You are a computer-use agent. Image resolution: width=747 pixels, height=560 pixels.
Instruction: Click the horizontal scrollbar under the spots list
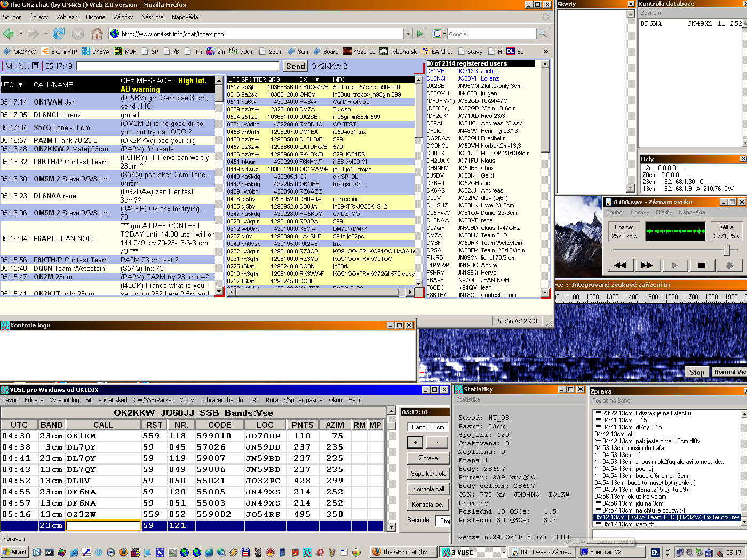coord(320,292)
